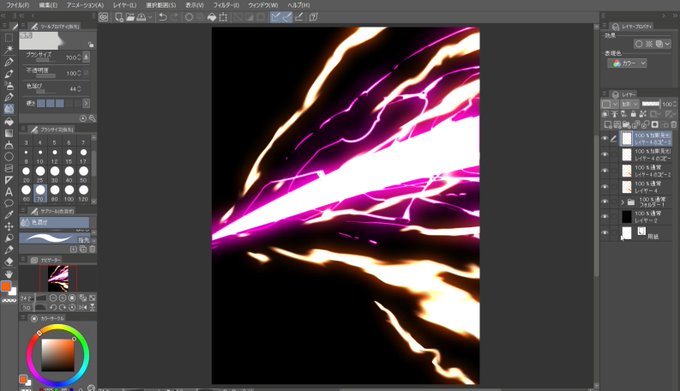Pick the active Blend tool in toolbox
Screen dimensions: 680x391
tap(8, 109)
